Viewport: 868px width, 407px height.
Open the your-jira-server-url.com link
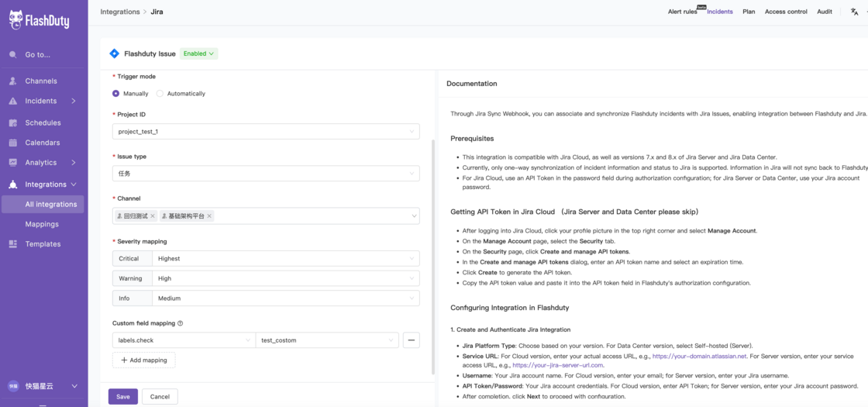click(x=558, y=365)
